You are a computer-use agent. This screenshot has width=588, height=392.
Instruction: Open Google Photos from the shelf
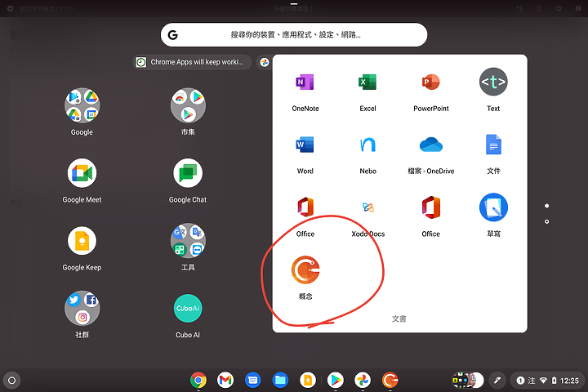[x=363, y=381]
